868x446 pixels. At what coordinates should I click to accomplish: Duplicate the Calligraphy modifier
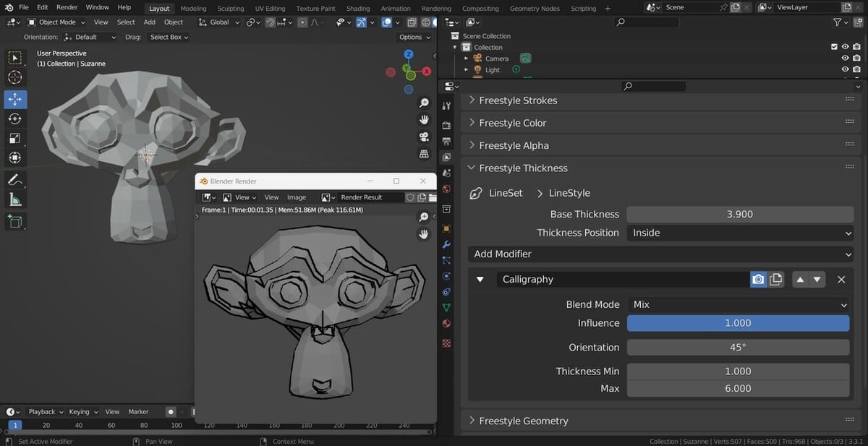tap(776, 279)
